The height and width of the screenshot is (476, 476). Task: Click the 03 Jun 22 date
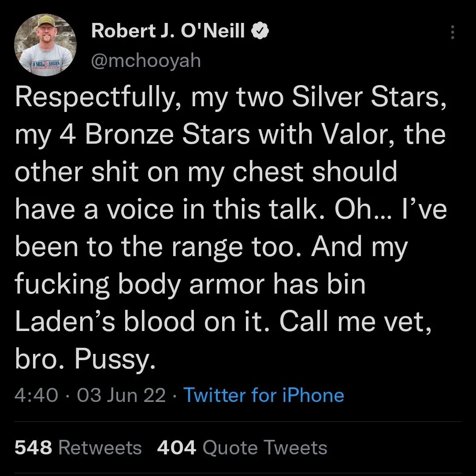point(122,395)
